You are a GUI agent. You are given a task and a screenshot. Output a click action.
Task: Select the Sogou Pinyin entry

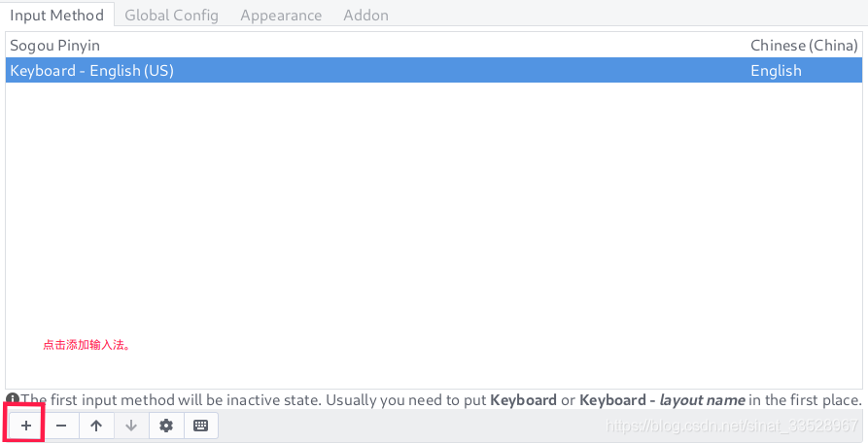[55, 46]
